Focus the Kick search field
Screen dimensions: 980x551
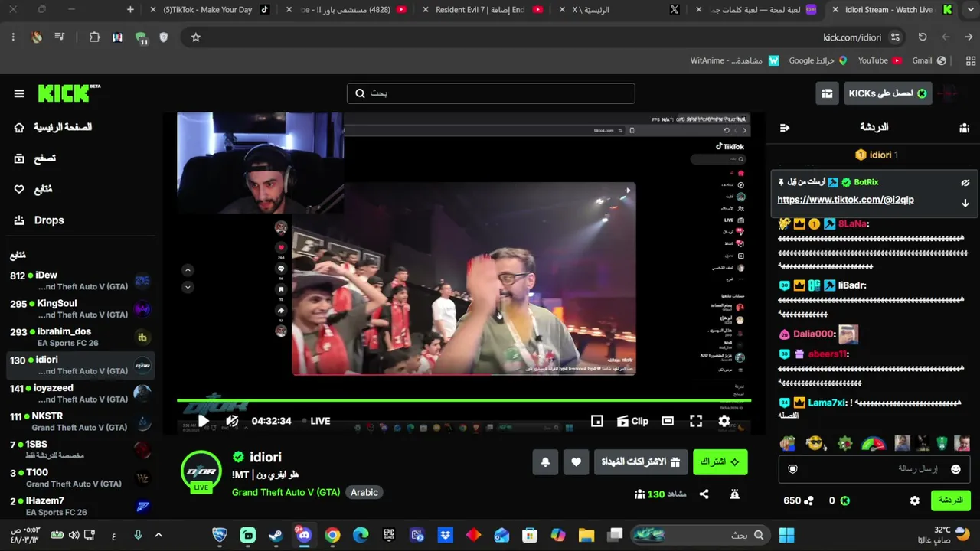click(x=491, y=93)
